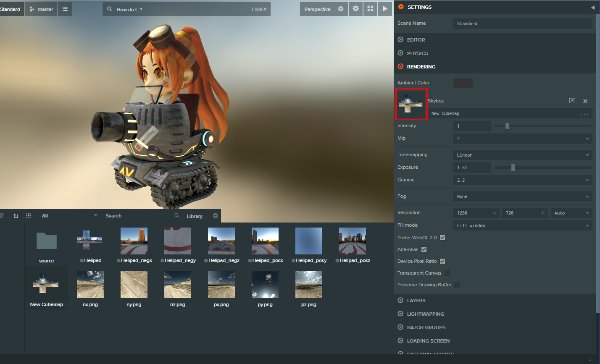Hide the How do I help bar
The height and width of the screenshot is (364, 600).
(x=259, y=9)
